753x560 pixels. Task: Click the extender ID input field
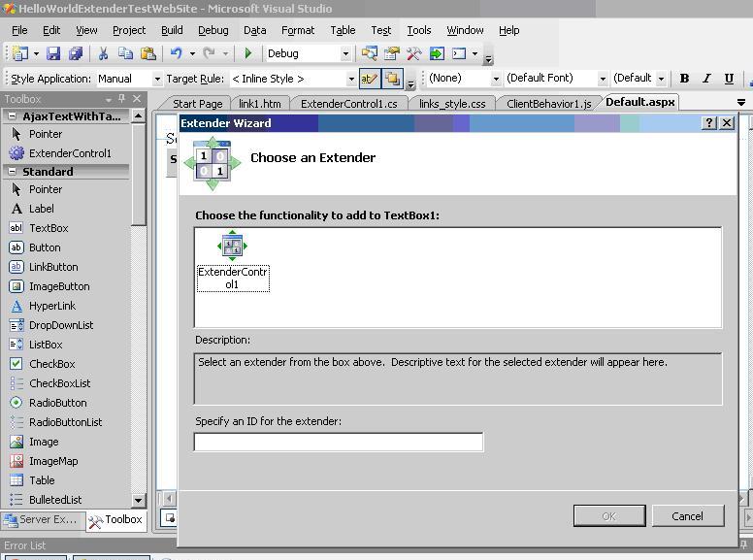tap(339, 442)
